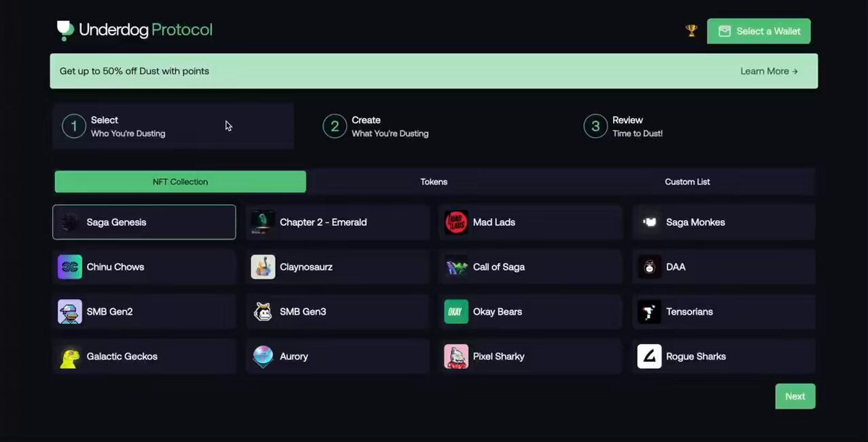Click the Aurory gem icon
868x442 pixels.
coord(263,356)
